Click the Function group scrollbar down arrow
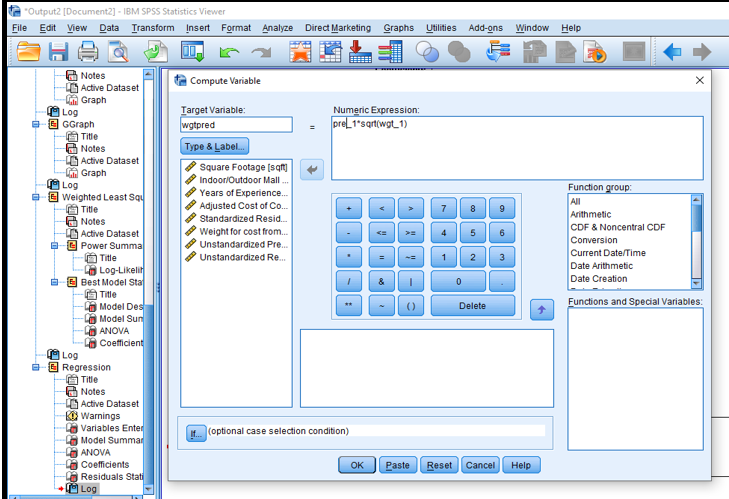This screenshot has height=499, width=729. coord(697,283)
